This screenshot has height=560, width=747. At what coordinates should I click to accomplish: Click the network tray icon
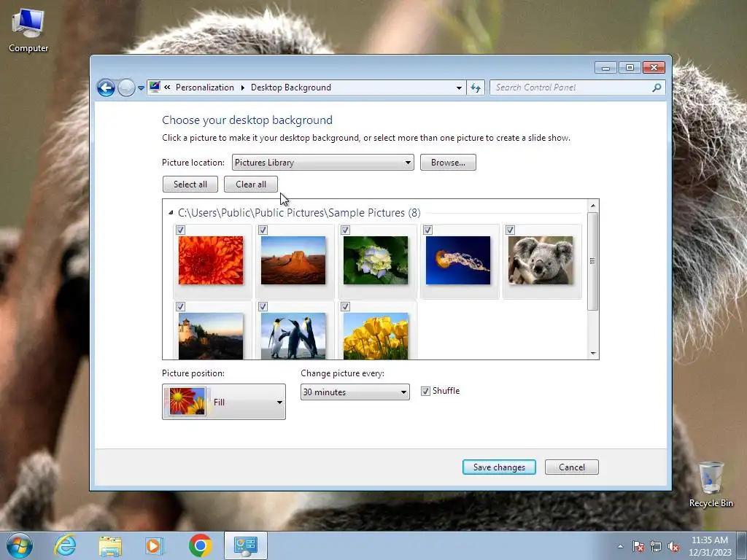(x=656, y=546)
